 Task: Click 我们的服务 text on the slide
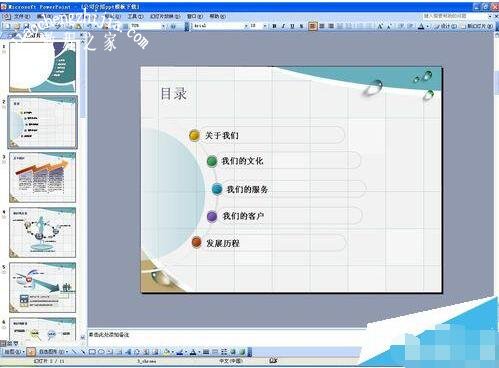pyautogui.click(x=247, y=189)
